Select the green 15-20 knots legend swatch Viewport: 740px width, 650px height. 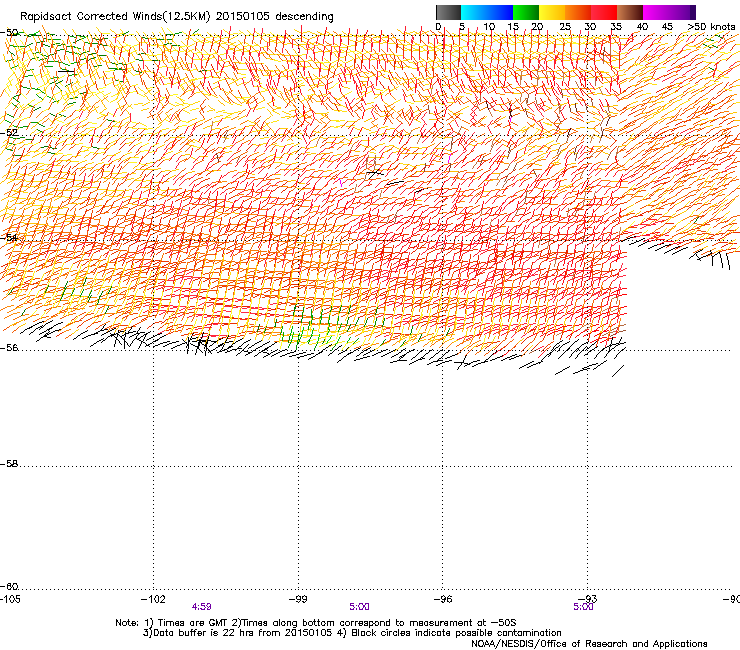point(526,12)
